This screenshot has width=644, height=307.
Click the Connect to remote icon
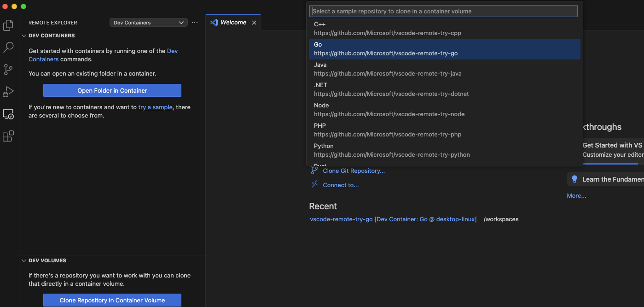coord(314,184)
